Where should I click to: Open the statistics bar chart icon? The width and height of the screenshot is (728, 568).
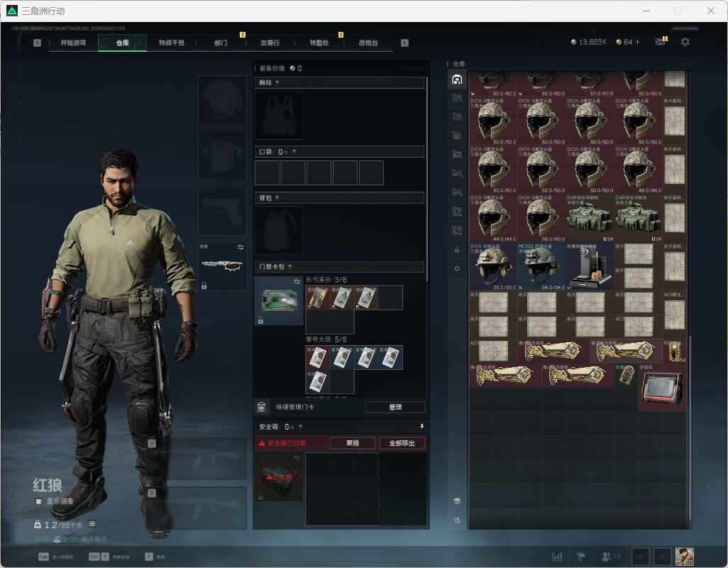(x=557, y=557)
